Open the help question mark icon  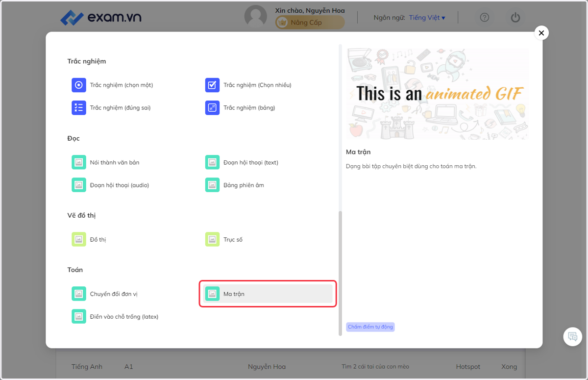(x=485, y=18)
